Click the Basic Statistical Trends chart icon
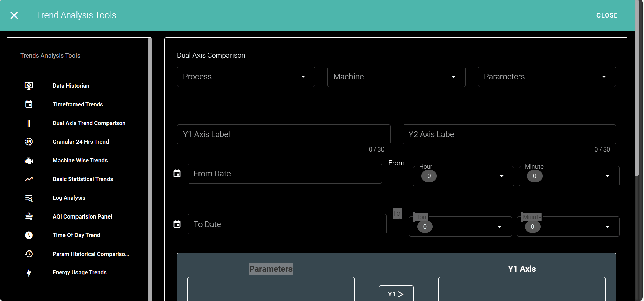Image resolution: width=644 pixels, height=301 pixels. tap(29, 179)
